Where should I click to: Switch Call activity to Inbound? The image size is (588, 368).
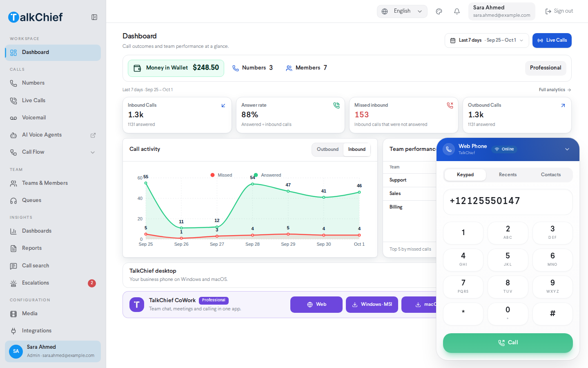pos(357,150)
